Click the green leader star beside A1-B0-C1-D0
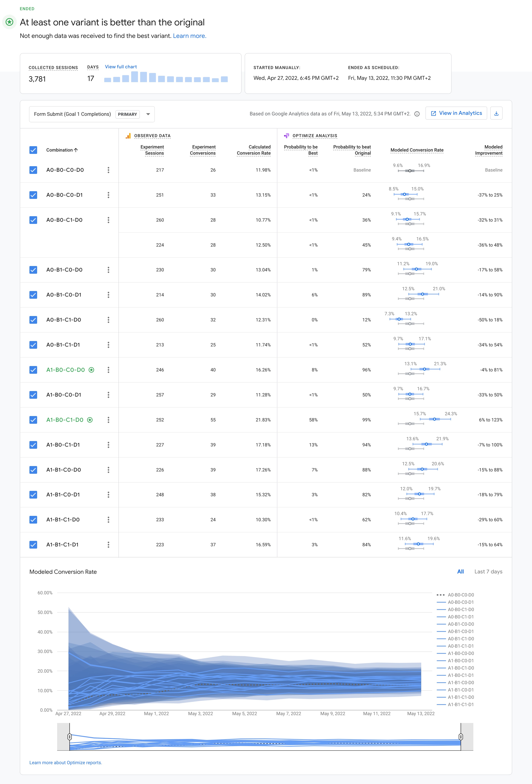This screenshot has height=784, width=532. tap(90, 420)
